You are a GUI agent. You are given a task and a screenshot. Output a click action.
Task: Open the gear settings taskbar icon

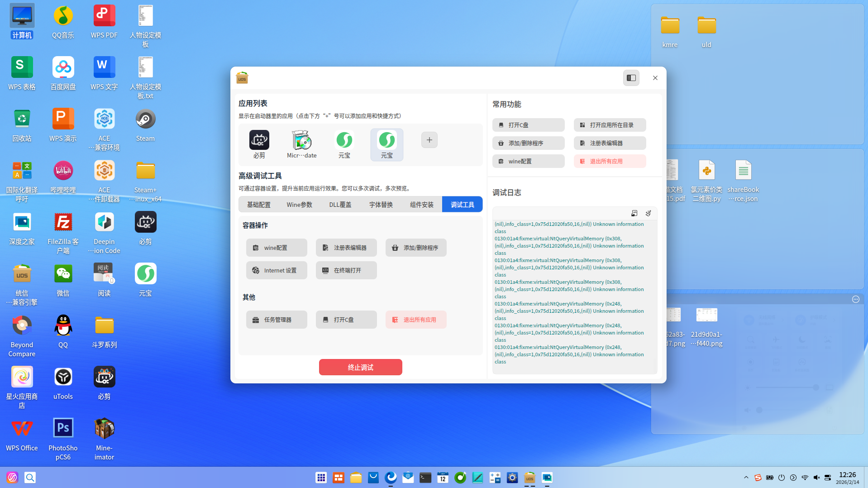(512, 478)
